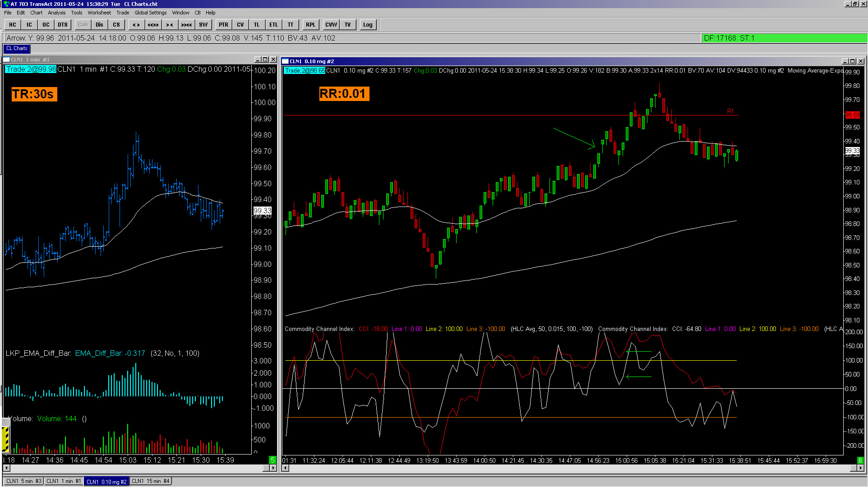Click the orange TR:30s label

pos(33,94)
